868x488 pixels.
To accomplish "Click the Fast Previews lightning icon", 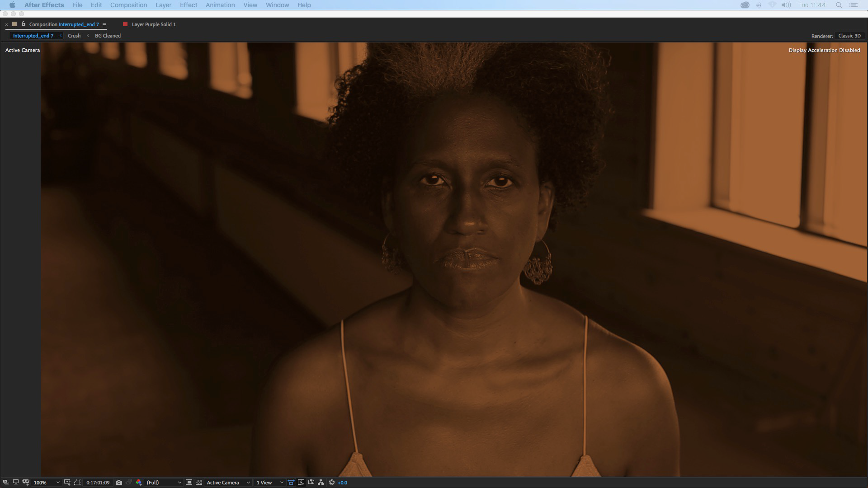I will (301, 483).
